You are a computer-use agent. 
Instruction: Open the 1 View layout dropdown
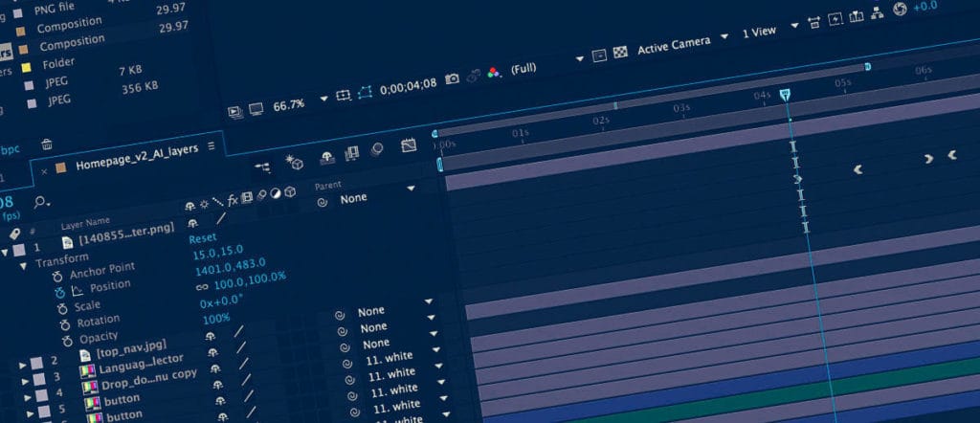point(794,26)
